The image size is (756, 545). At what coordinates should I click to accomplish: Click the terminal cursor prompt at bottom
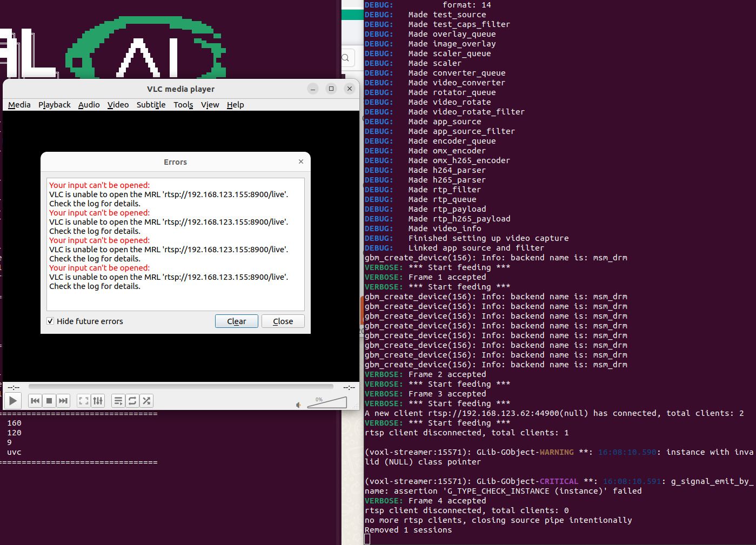(x=367, y=540)
